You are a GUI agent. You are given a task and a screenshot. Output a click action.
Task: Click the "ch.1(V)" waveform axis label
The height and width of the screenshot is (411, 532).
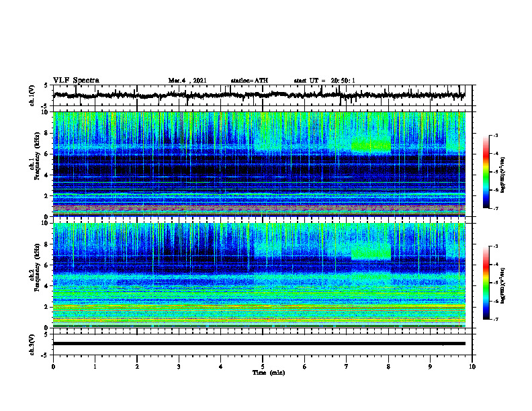pyautogui.click(x=32, y=95)
